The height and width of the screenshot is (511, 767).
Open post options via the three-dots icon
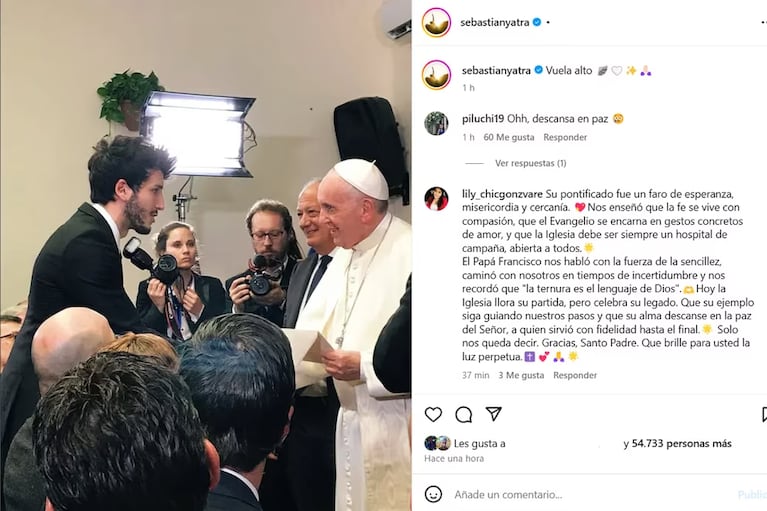[764, 22]
